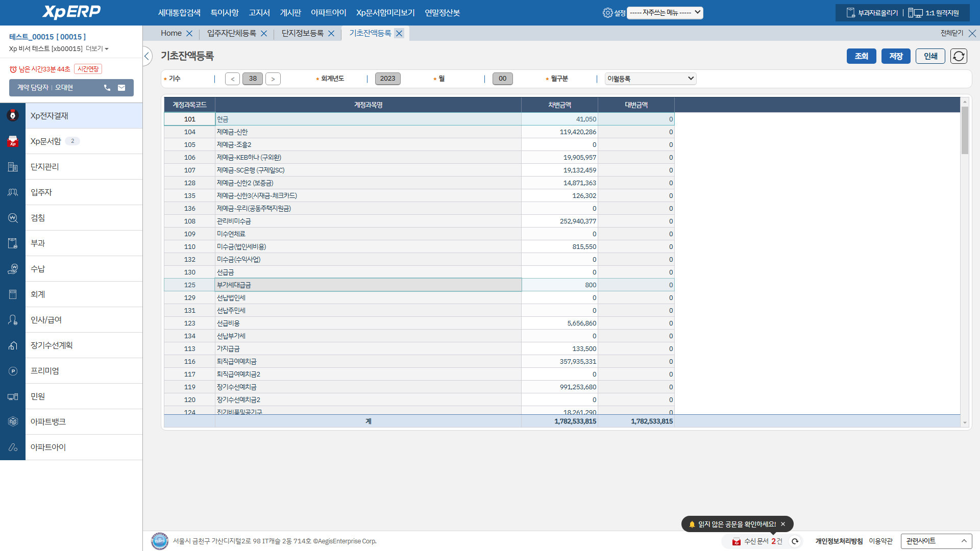Screen dimensions: 980x551
Task: Click the 1:1 원격지원 monitor icon
Action: pos(915,13)
